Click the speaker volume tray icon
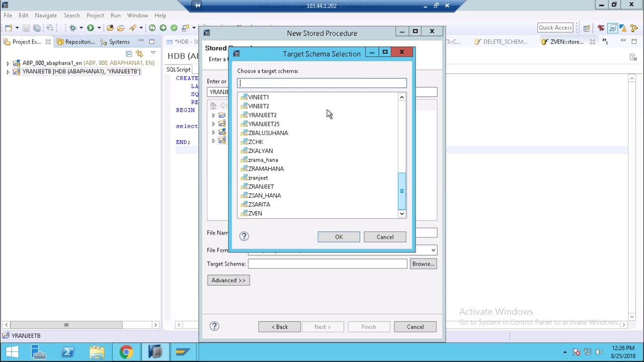 (599, 352)
